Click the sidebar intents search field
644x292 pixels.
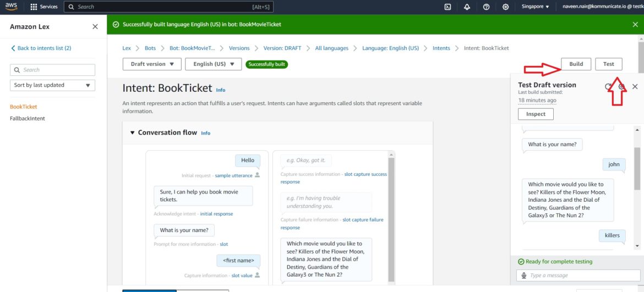(x=53, y=70)
